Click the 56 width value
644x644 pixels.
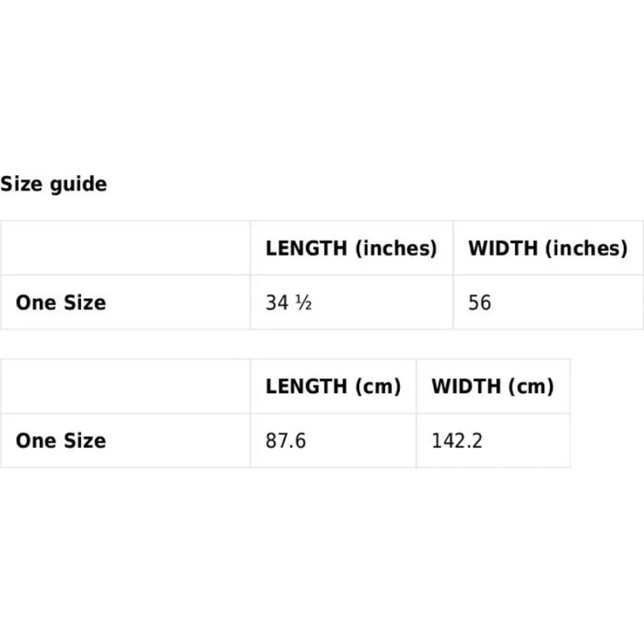click(479, 303)
